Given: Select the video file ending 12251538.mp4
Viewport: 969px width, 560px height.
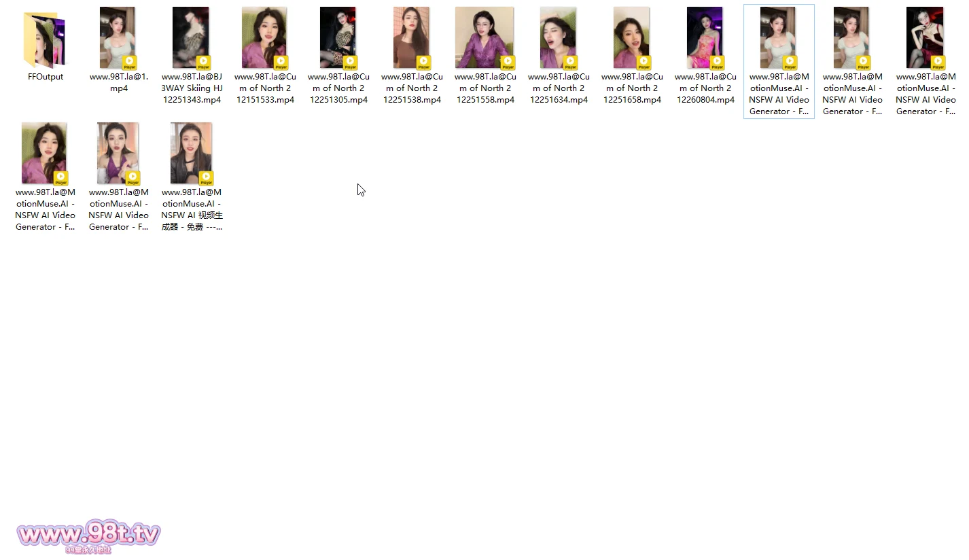Looking at the screenshot, I should (x=411, y=37).
